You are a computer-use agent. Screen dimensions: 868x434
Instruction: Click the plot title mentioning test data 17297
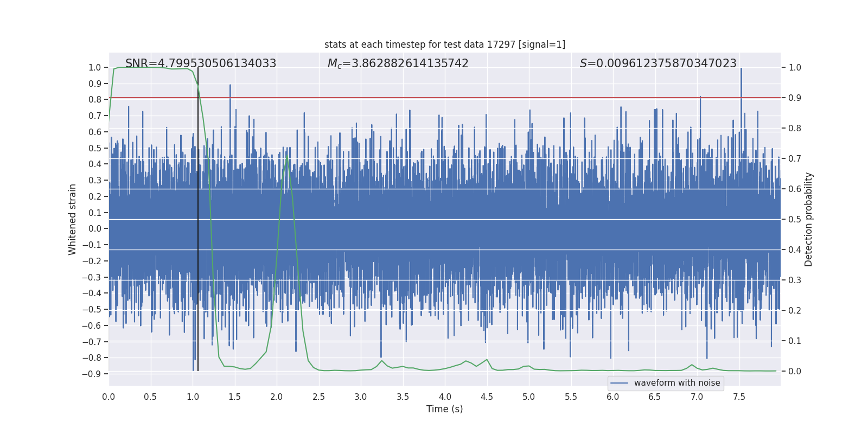click(x=444, y=44)
